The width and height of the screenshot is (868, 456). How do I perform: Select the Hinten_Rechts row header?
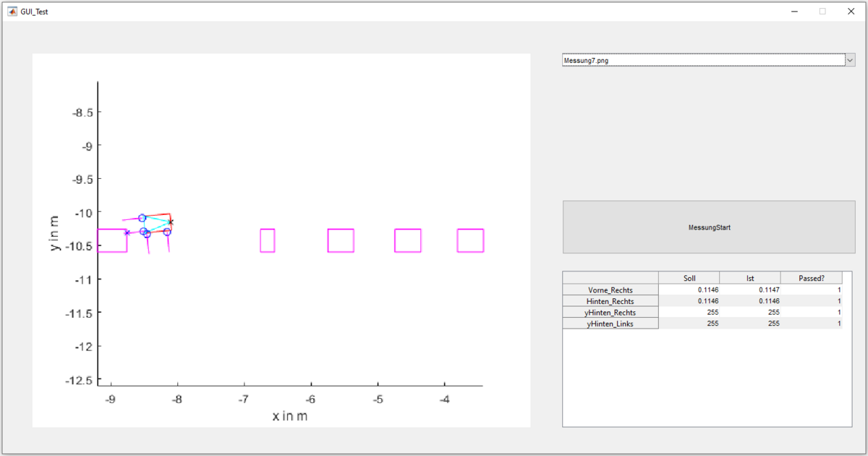pos(610,301)
